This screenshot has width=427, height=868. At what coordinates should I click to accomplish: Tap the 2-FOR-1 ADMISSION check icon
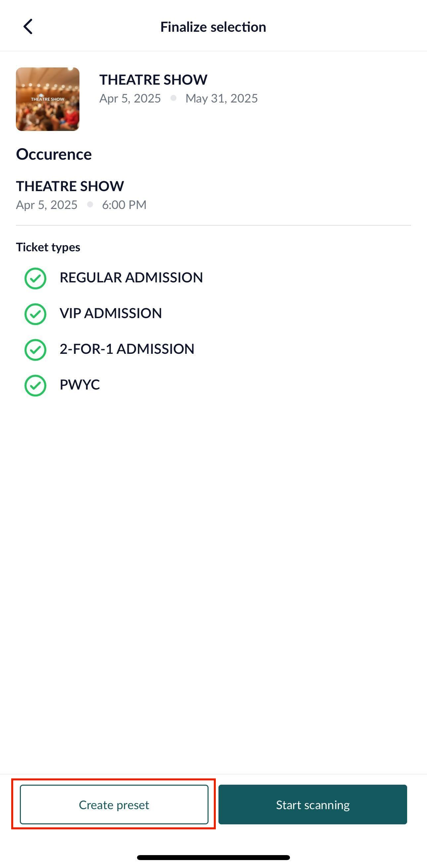click(35, 350)
